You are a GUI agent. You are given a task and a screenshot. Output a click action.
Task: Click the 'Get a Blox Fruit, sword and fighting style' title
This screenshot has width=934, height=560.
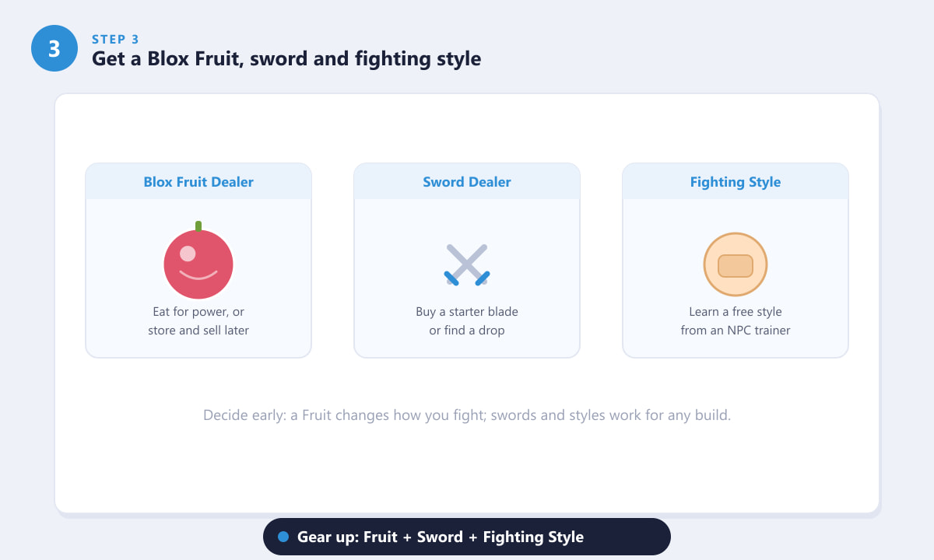pyautogui.click(x=286, y=58)
